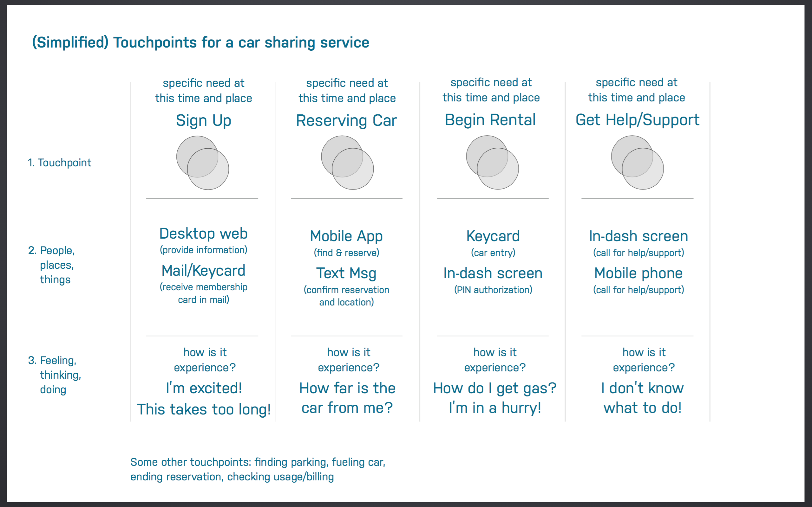
Task: Click the "Sign Up" heading
Action: [x=203, y=120]
